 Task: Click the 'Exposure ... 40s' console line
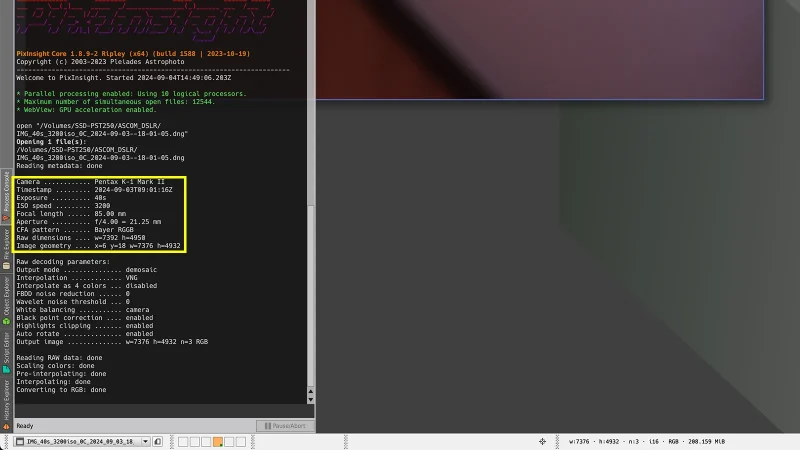61,197
